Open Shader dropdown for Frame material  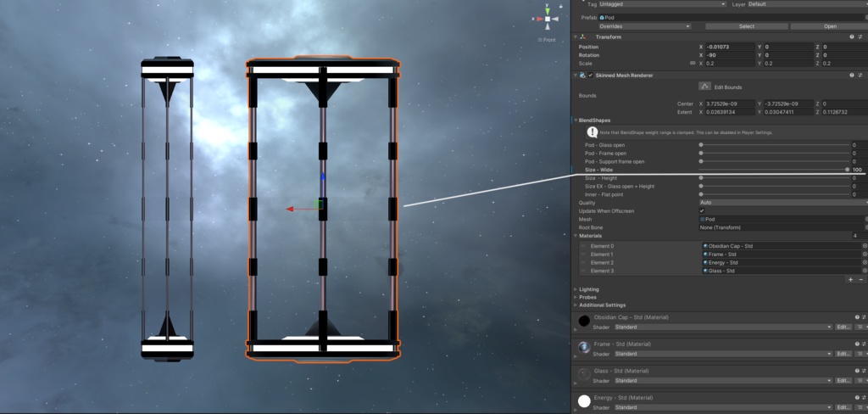click(x=724, y=354)
